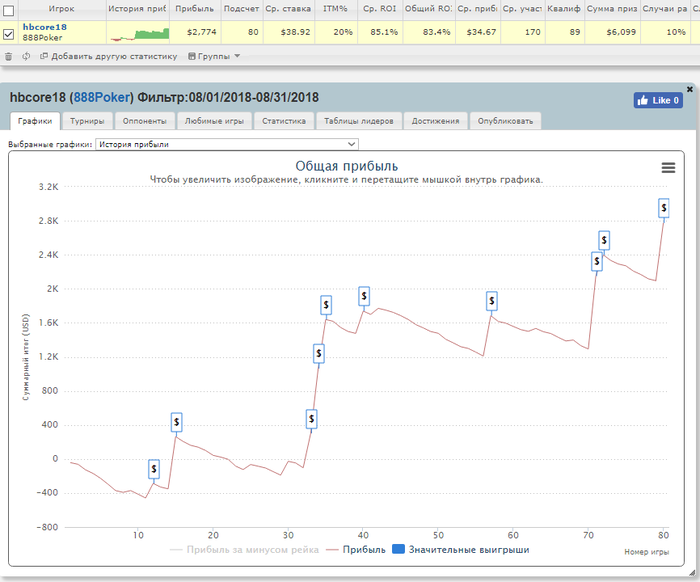Sort by the Квалиф column header
This screenshot has height=582, width=700.
564,9
